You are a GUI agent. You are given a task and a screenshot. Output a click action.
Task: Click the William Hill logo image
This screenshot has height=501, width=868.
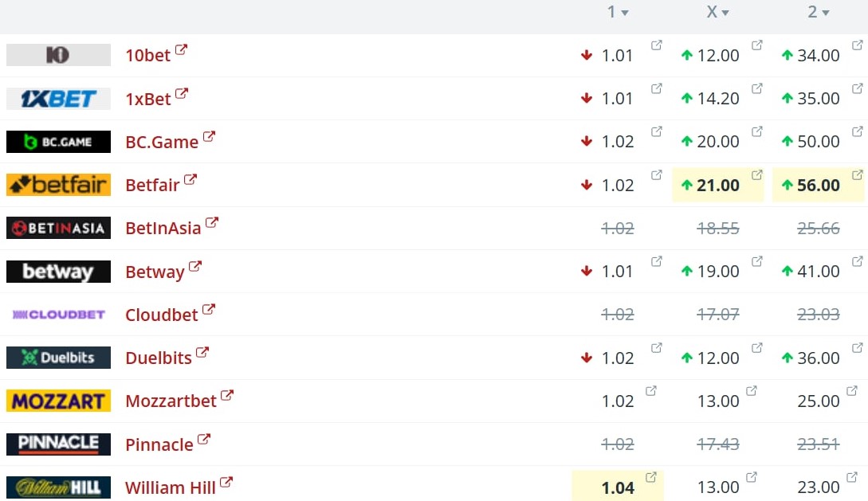(59, 487)
